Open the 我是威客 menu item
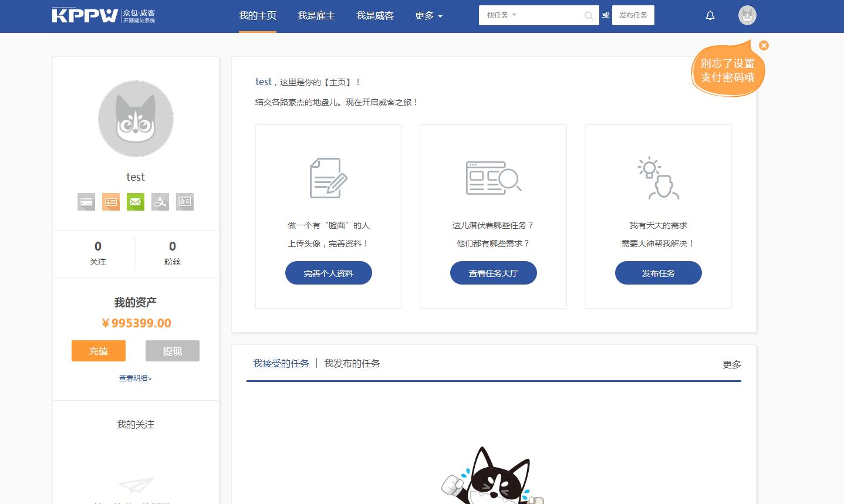 pyautogui.click(x=375, y=16)
